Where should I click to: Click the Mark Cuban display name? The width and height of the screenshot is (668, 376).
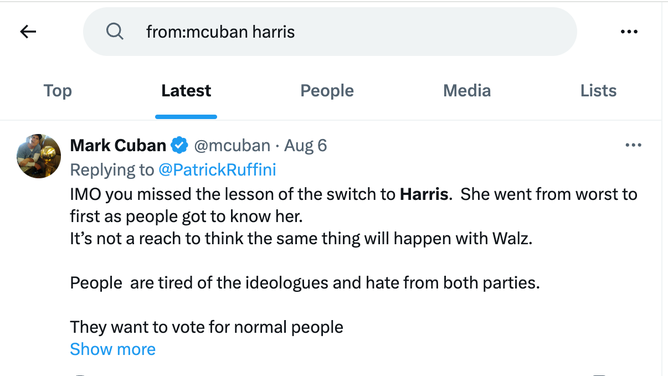click(118, 145)
